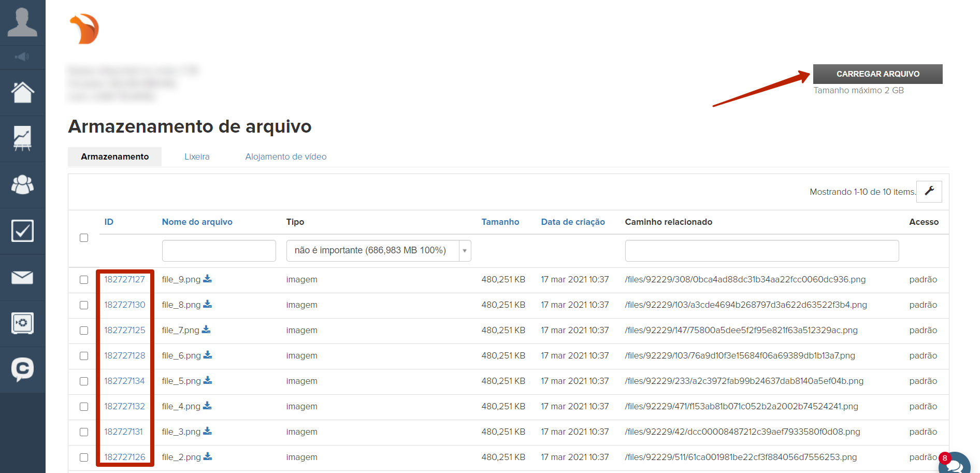Viewport: 980px width, 473px height.
Task: Open the chat bubble with 8 notifications
Action: [954, 464]
